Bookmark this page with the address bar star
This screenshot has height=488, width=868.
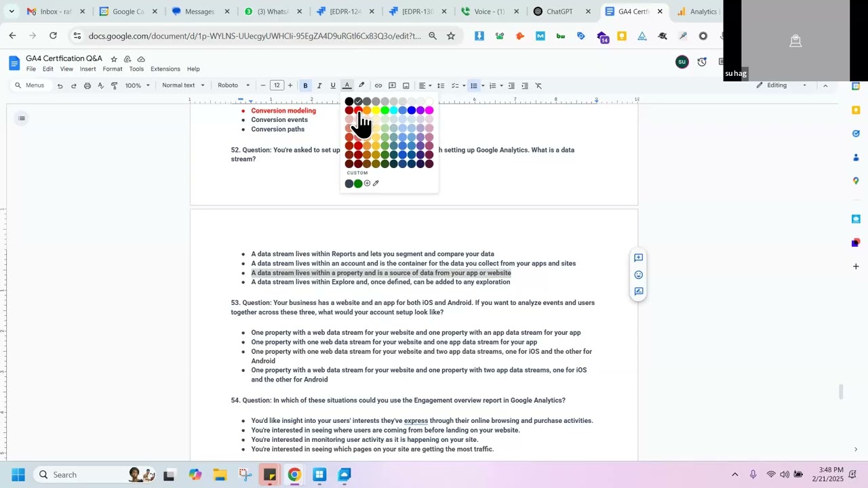[451, 36]
